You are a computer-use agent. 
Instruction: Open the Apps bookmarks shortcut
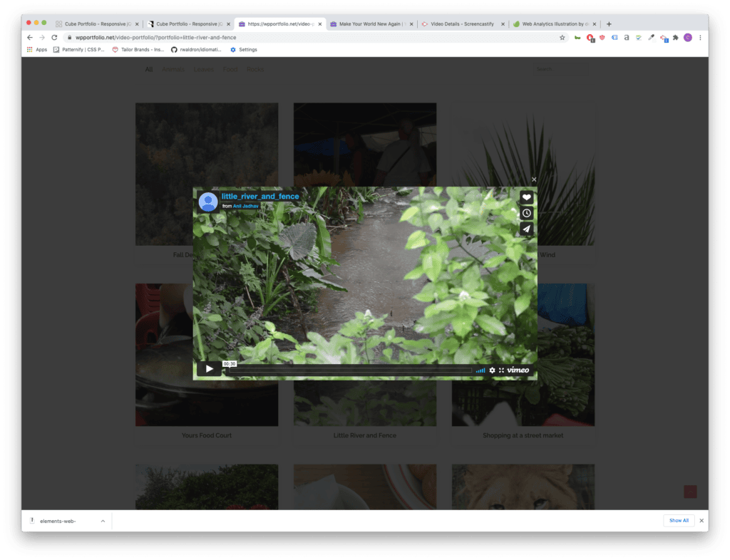(x=37, y=50)
